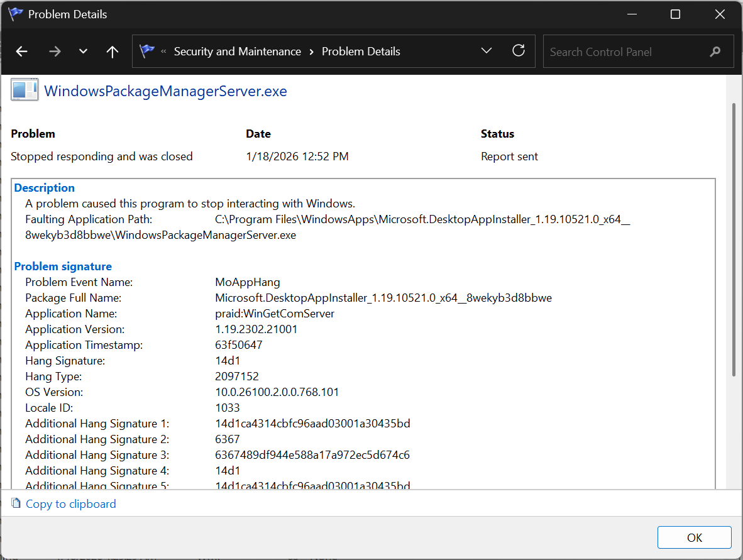Click the Description section heading
The width and height of the screenshot is (743, 560).
(x=45, y=188)
